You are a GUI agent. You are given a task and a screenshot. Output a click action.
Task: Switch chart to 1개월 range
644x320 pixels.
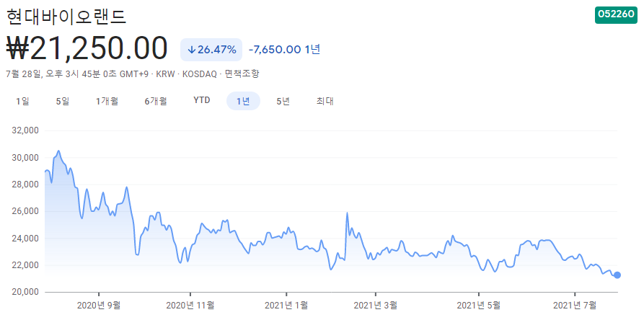click(x=107, y=101)
